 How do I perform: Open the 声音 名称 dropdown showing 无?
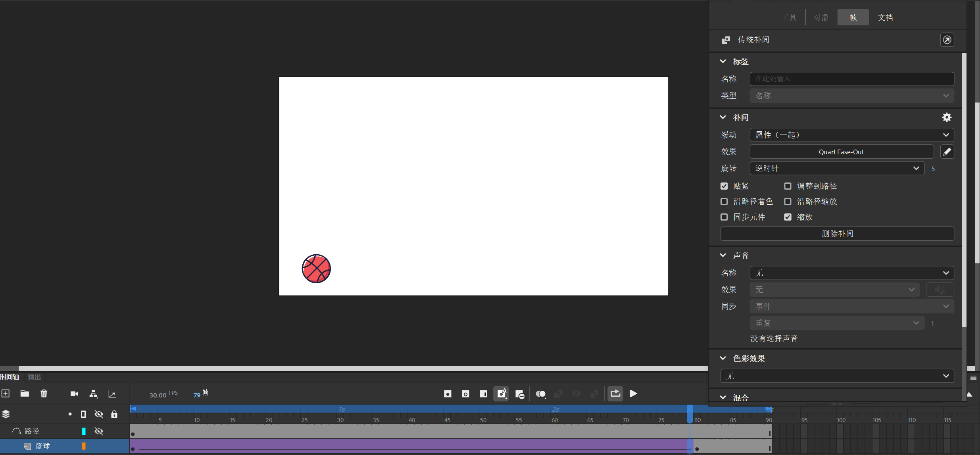pyautogui.click(x=852, y=273)
